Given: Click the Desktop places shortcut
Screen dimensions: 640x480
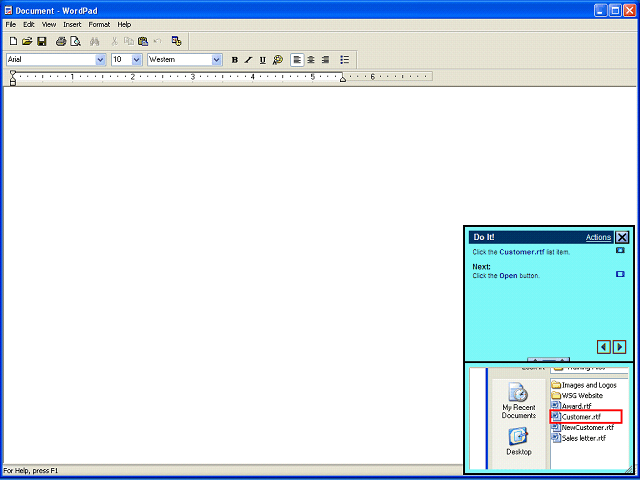Looking at the screenshot, I should tap(519, 441).
